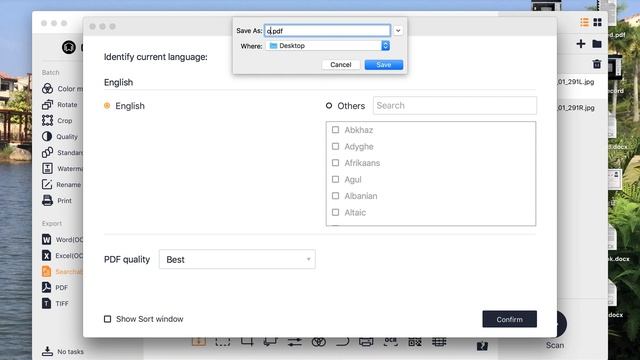This screenshot has height=360, width=640.
Task: Expand the Save As dialog with chevron
Action: 398,31
